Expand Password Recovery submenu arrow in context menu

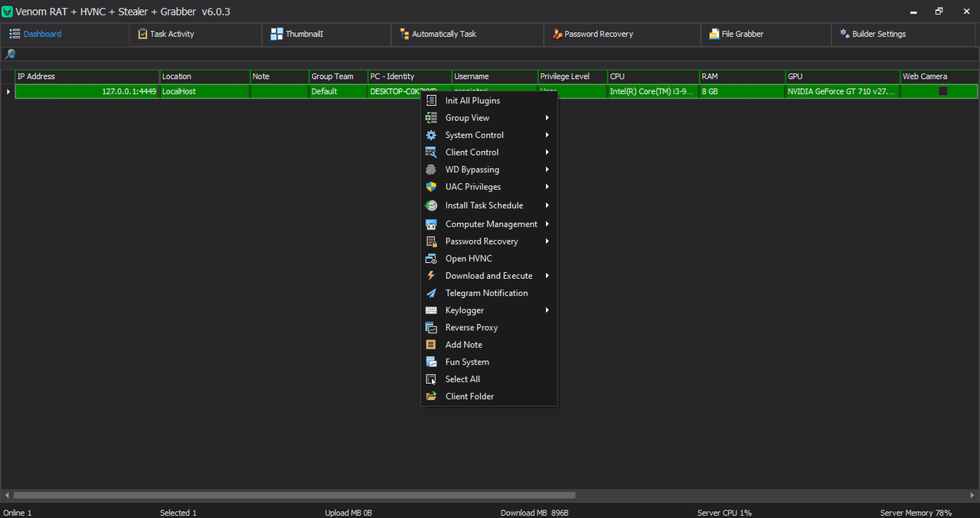(x=547, y=241)
